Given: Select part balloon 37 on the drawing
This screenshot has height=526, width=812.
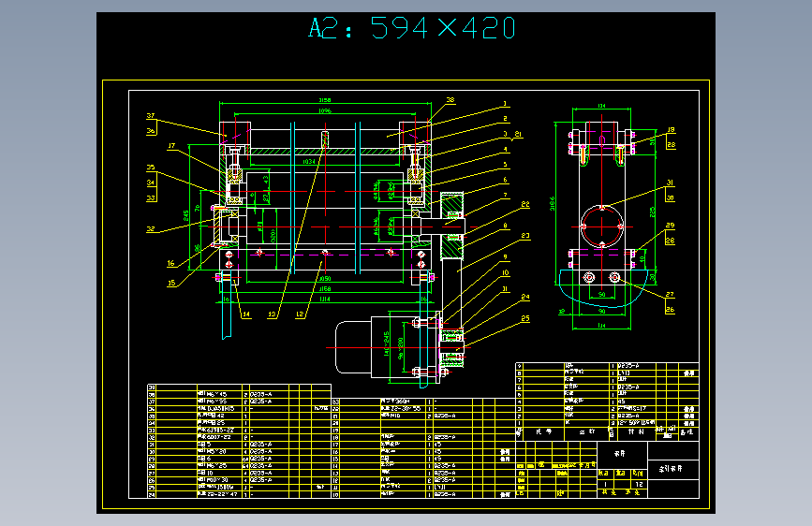Looking at the screenshot, I should tap(151, 116).
